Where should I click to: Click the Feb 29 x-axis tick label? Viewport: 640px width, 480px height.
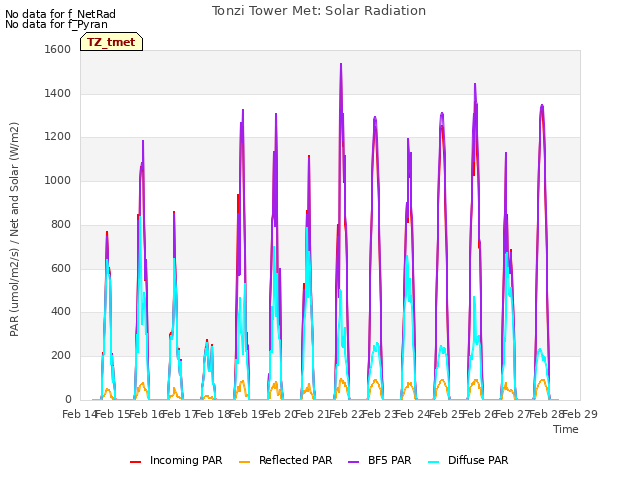(x=580, y=414)
